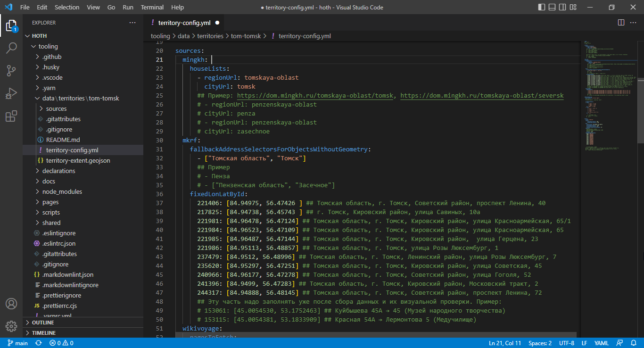This screenshot has height=348, width=644.
Task: Open Source Control view icon
Action: (11, 71)
